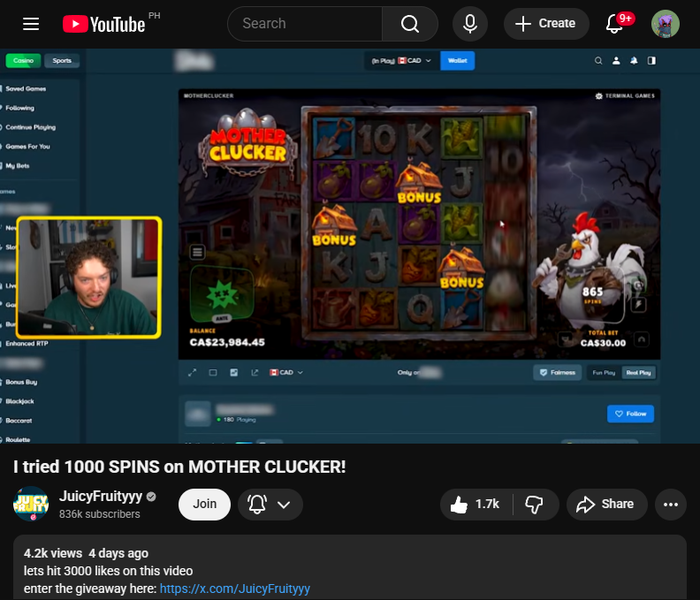Go to YouTube home via logo
700x600 pixels.
(104, 24)
